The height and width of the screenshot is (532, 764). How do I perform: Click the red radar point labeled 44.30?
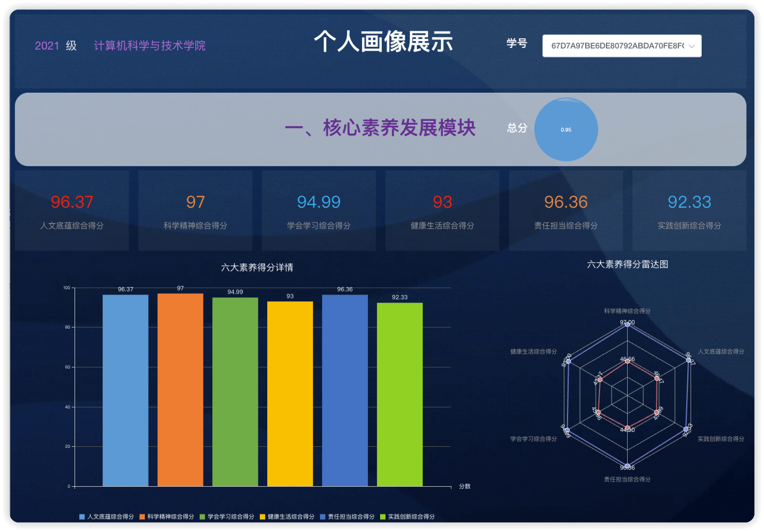[x=627, y=428]
